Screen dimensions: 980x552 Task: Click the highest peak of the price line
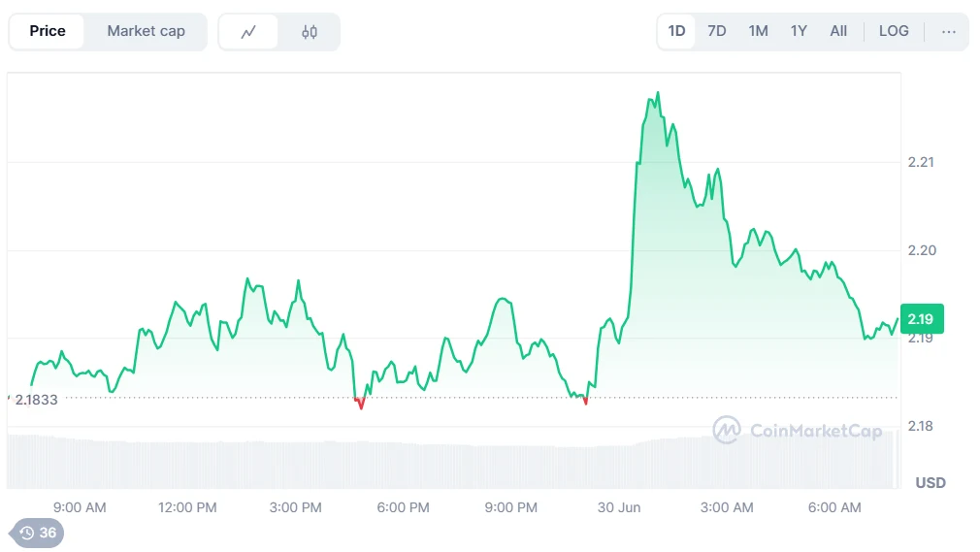click(658, 94)
